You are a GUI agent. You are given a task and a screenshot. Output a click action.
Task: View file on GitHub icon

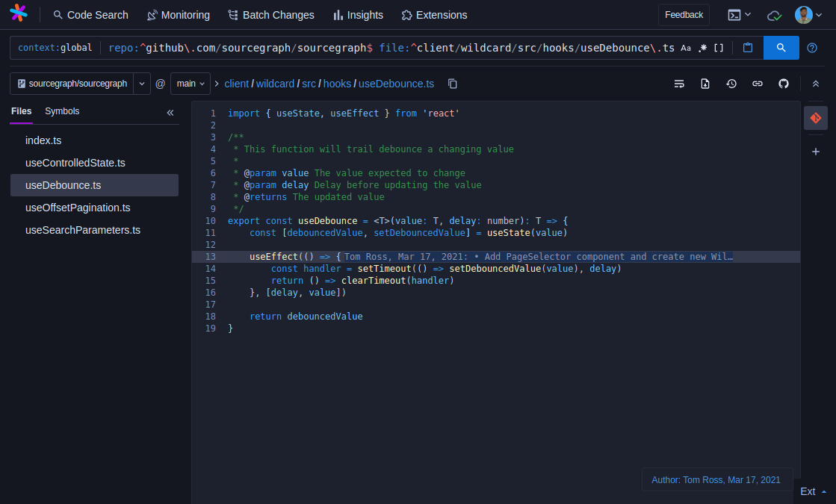[x=783, y=84]
